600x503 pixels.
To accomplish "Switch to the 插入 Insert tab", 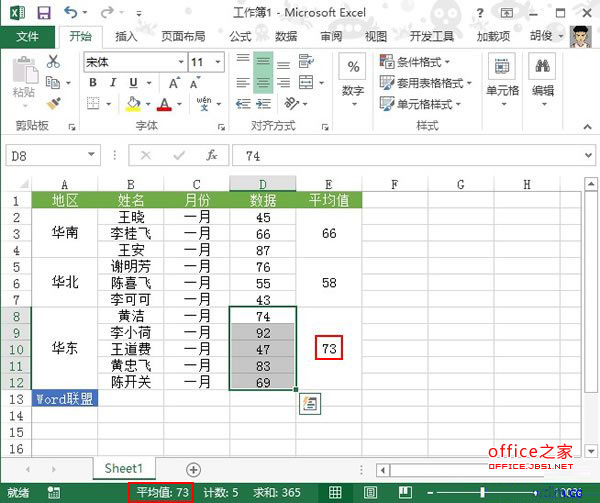I will (126, 37).
